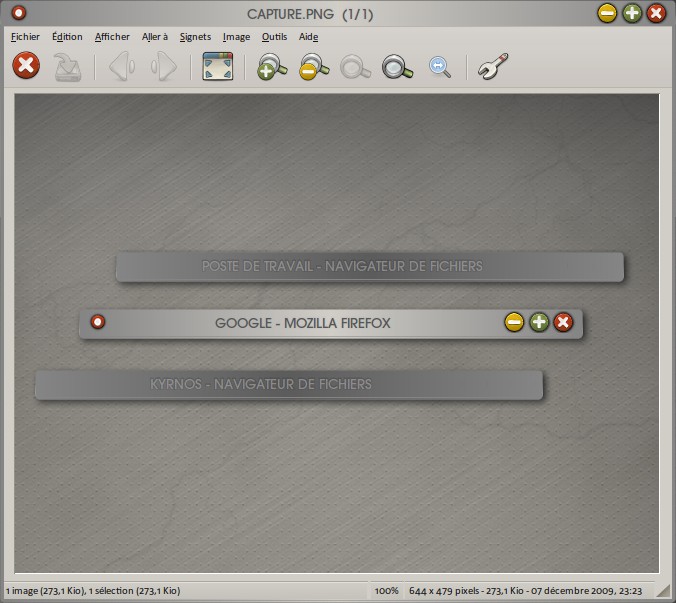Open the Image menu
Viewport: 676px width, 603px height.
coord(236,37)
